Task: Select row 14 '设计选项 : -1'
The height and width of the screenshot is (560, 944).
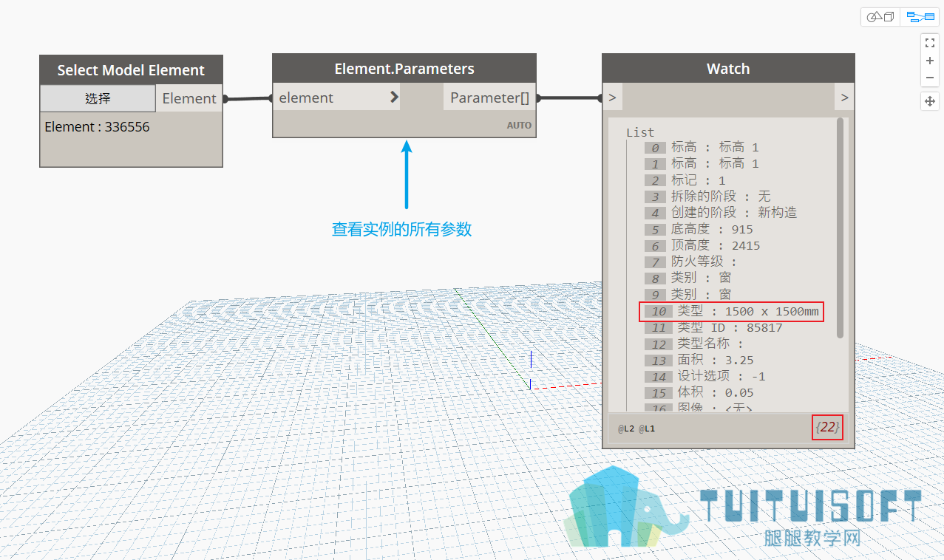Action: (x=705, y=376)
